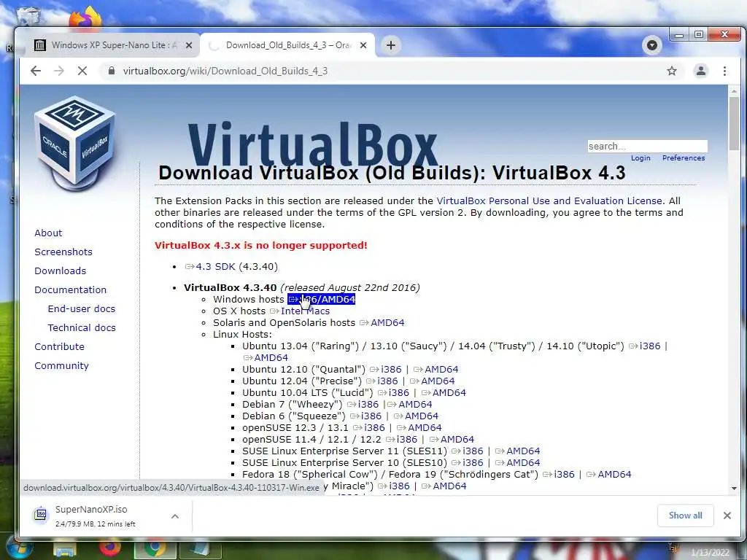
Task: Go to the Downloads sidebar link
Action: tap(60, 271)
